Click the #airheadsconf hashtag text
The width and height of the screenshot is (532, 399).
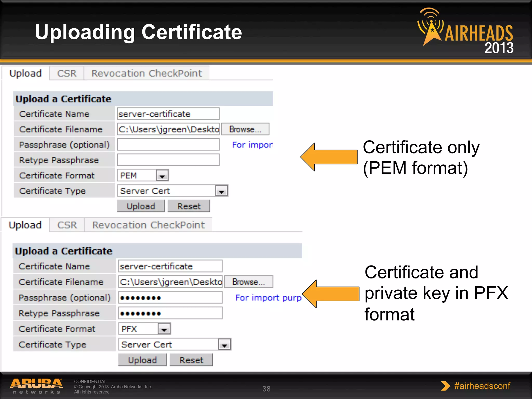tap(482, 386)
